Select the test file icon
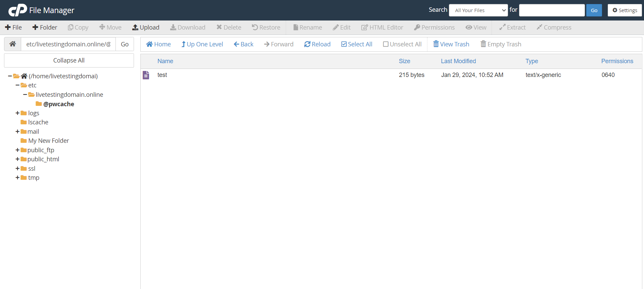 click(146, 75)
